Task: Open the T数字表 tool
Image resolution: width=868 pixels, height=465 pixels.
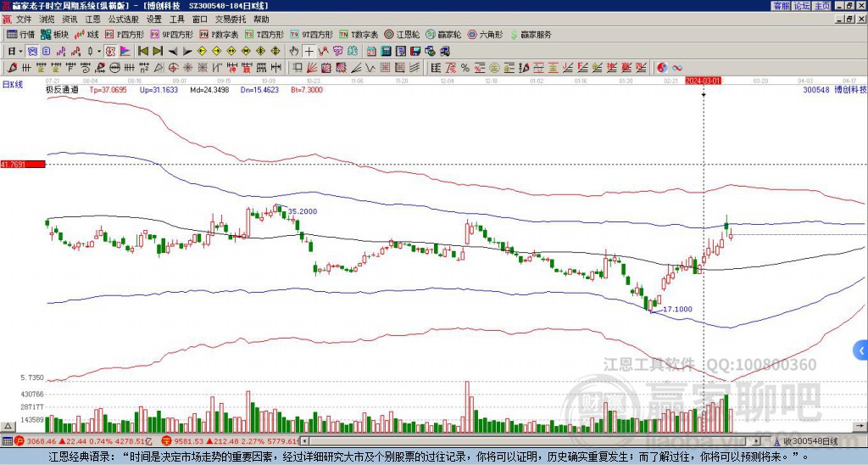Action: [x=359, y=34]
